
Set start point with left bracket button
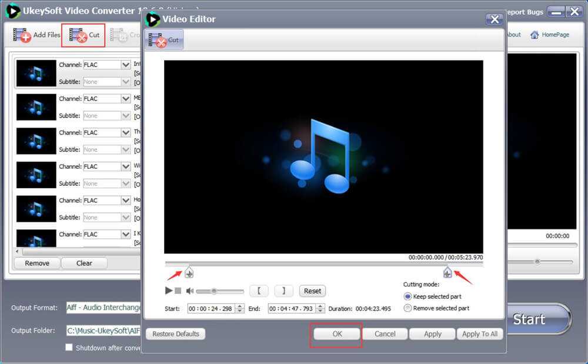coord(259,290)
